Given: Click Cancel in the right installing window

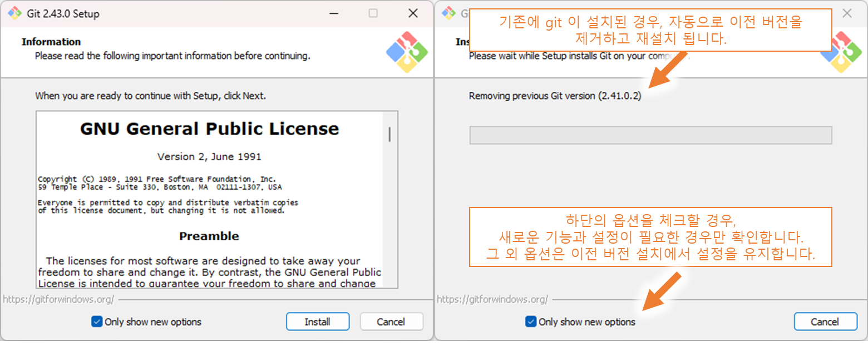Looking at the screenshot, I should (x=825, y=322).
